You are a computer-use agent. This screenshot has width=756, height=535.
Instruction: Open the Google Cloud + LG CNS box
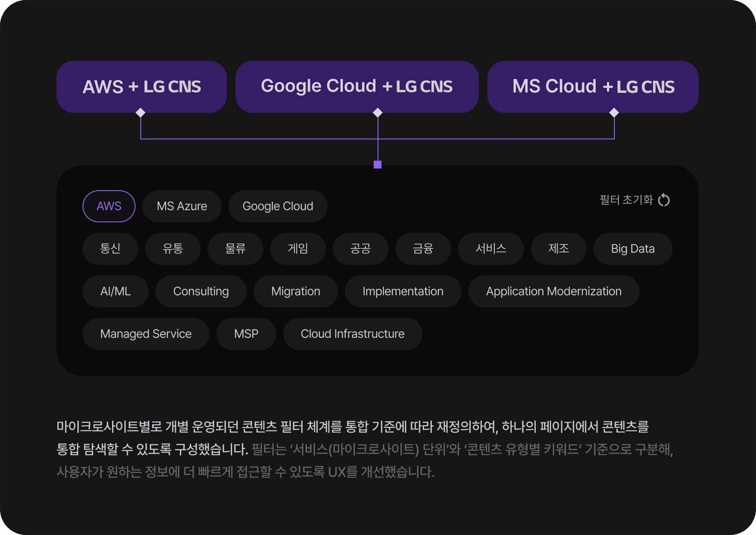(x=357, y=87)
